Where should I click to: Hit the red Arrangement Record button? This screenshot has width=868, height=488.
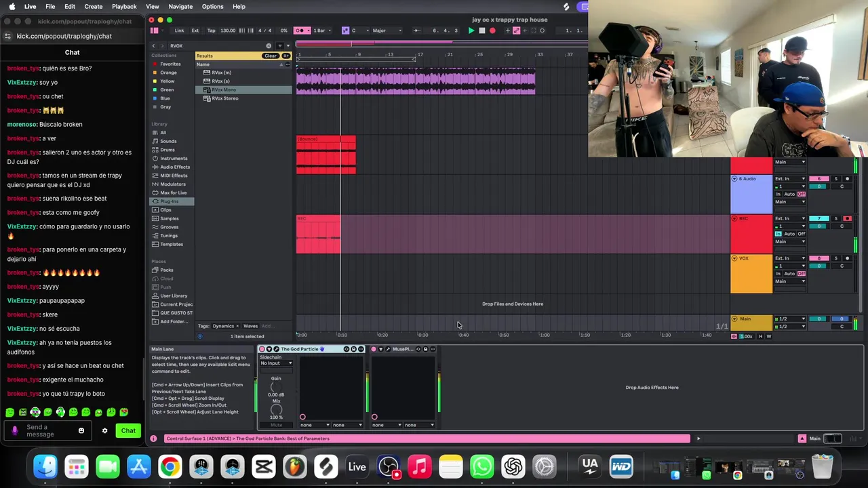pos(492,30)
